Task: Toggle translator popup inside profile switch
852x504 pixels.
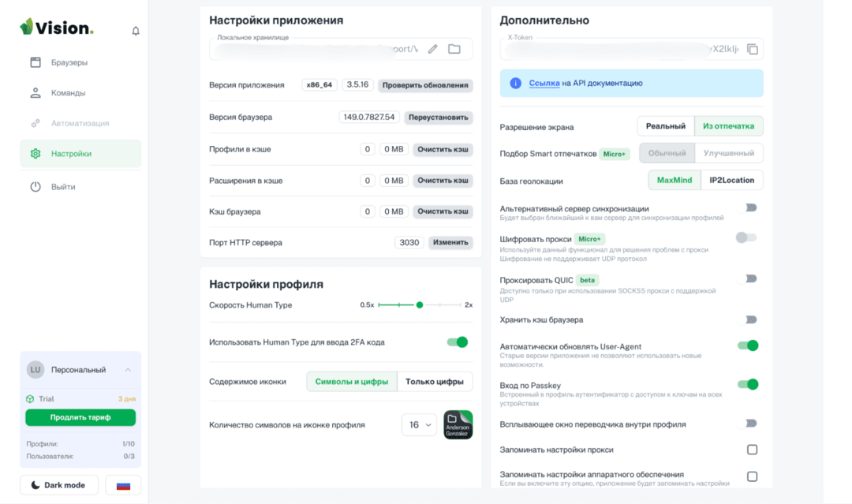Action: pos(748,423)
